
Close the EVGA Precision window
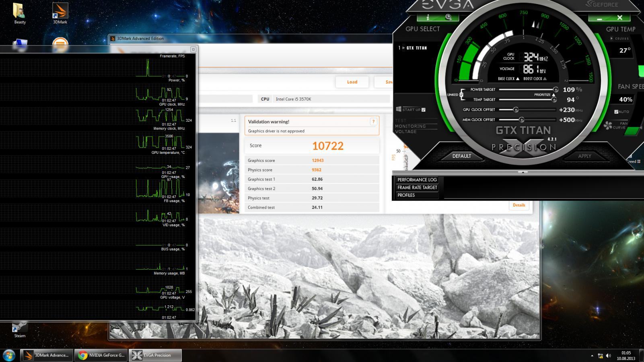[620, 18]
